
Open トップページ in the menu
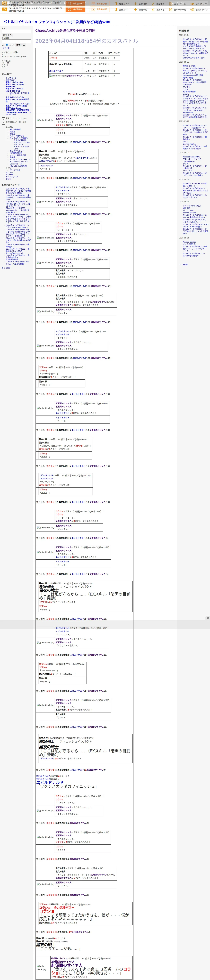click(x=11, y=78)
